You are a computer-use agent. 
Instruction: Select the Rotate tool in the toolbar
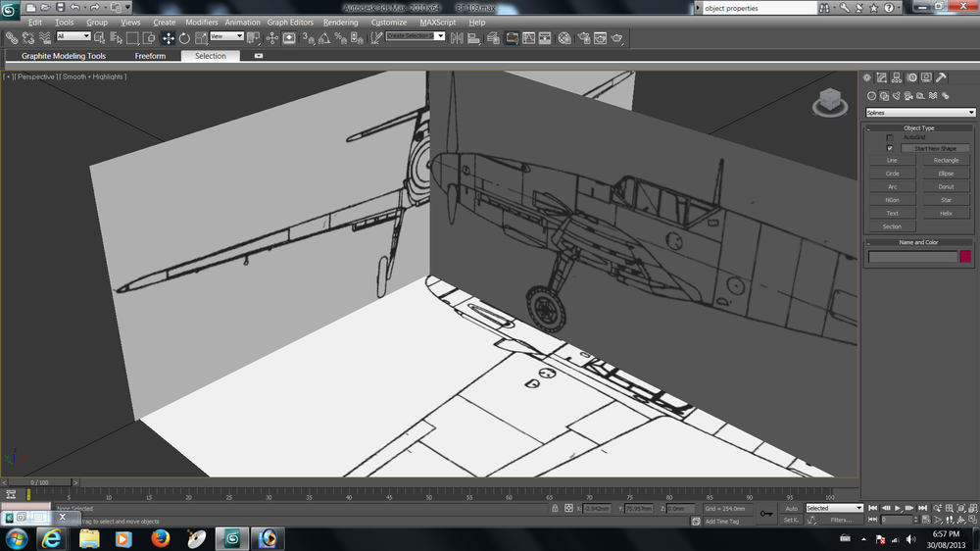point(184,38)
